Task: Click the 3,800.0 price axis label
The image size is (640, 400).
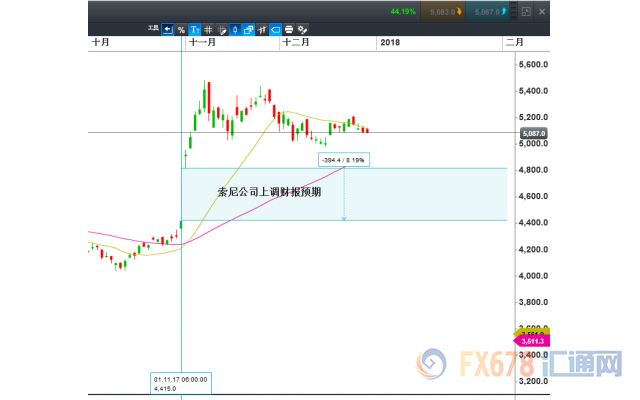Action: click(x=533, y=302)
